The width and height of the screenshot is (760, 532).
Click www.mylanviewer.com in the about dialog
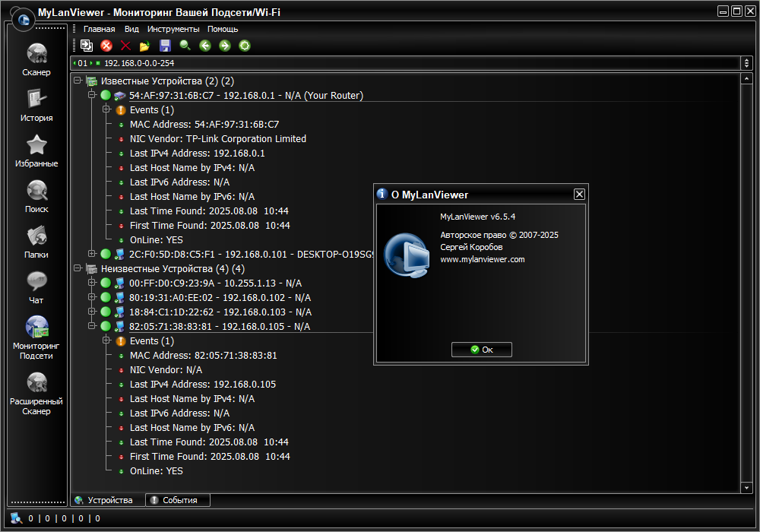tap(483, 259)
